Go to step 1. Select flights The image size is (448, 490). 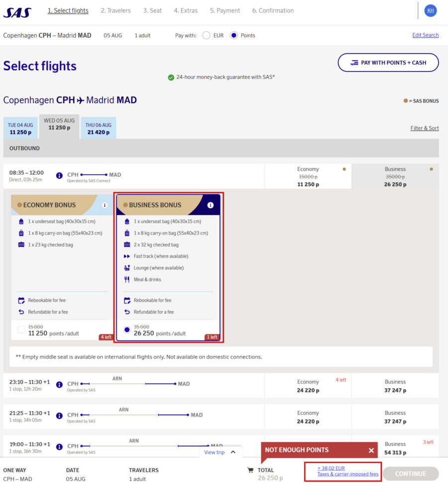[x=68, y=10]
